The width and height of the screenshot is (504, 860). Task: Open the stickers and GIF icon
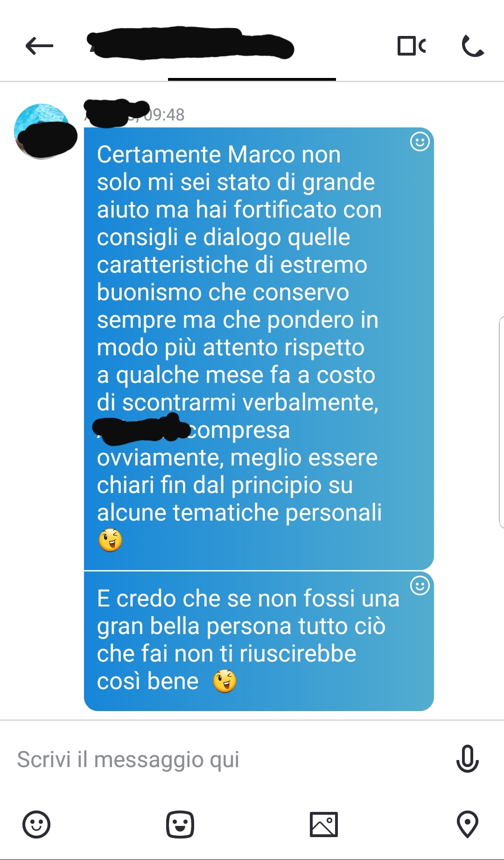click(x=180, y=824)
